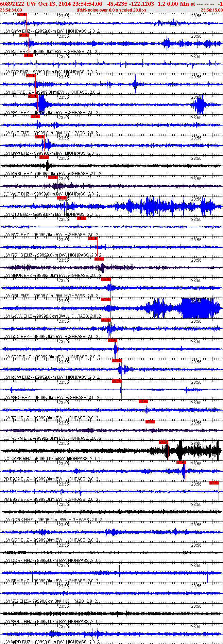This screenshot has width=223, height=644.
Task: Select the red pick flag on LOC trace
Action: (x=106, y=320)
